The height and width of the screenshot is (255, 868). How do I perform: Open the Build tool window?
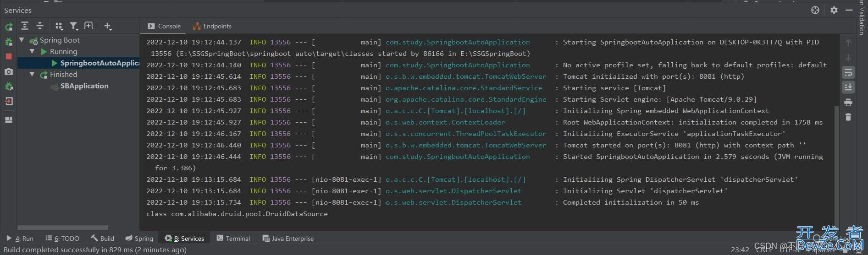(102, 239)
